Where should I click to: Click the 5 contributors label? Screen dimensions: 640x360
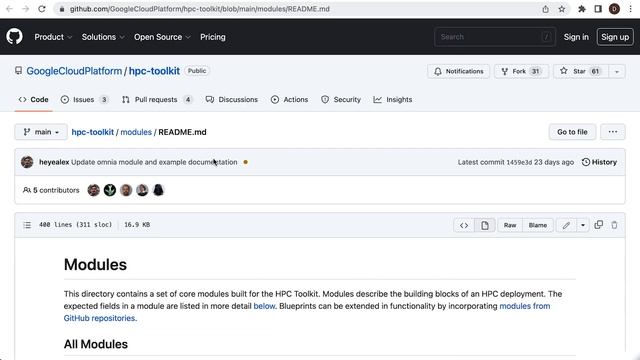click(x=51, y=190)
